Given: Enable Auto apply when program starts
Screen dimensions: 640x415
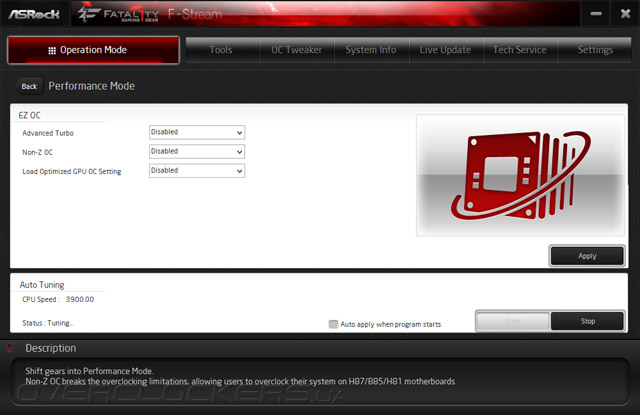Looking at the screenshot, I should coord(333,324).
